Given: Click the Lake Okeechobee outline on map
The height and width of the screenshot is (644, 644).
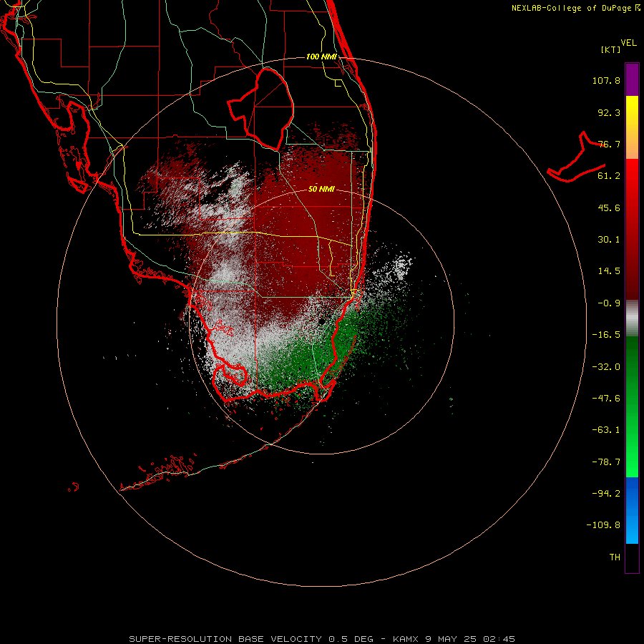Looking at the screenshot, I should pos(261,108).
